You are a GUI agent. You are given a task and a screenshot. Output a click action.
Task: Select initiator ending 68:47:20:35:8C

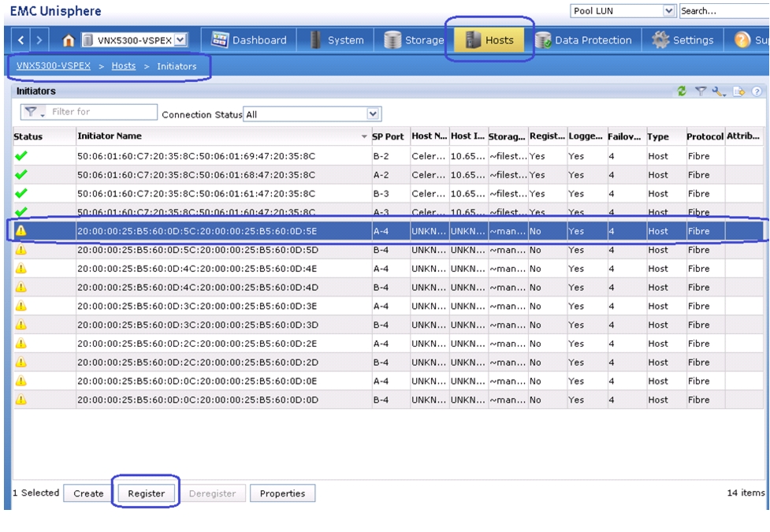pyautogui.click(x=388, y=175)
